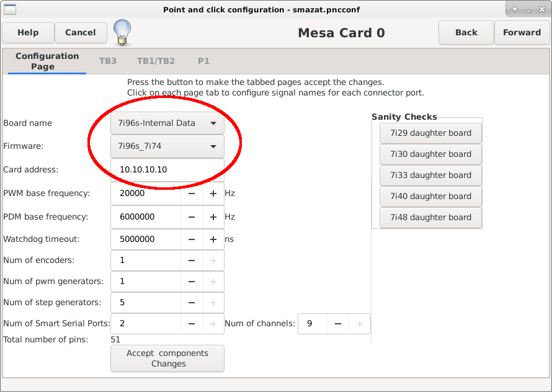
Task: Decrease Num of channels with minus
Action: click(x=337, y=324)
